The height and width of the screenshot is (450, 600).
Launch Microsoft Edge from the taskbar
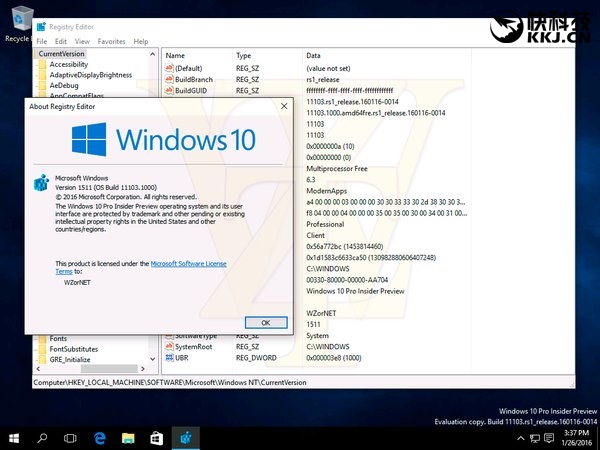tap(99, 439)
